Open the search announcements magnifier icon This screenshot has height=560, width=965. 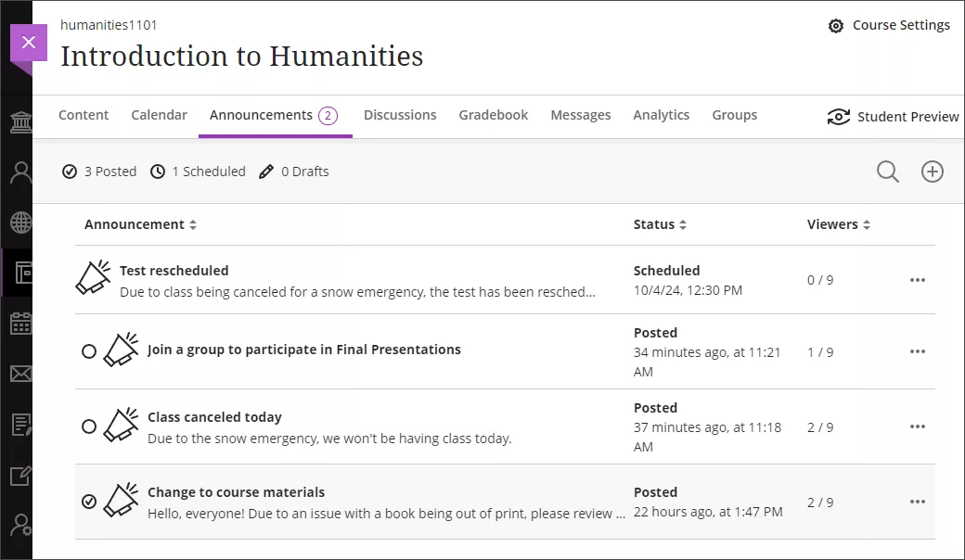(887, 172)
